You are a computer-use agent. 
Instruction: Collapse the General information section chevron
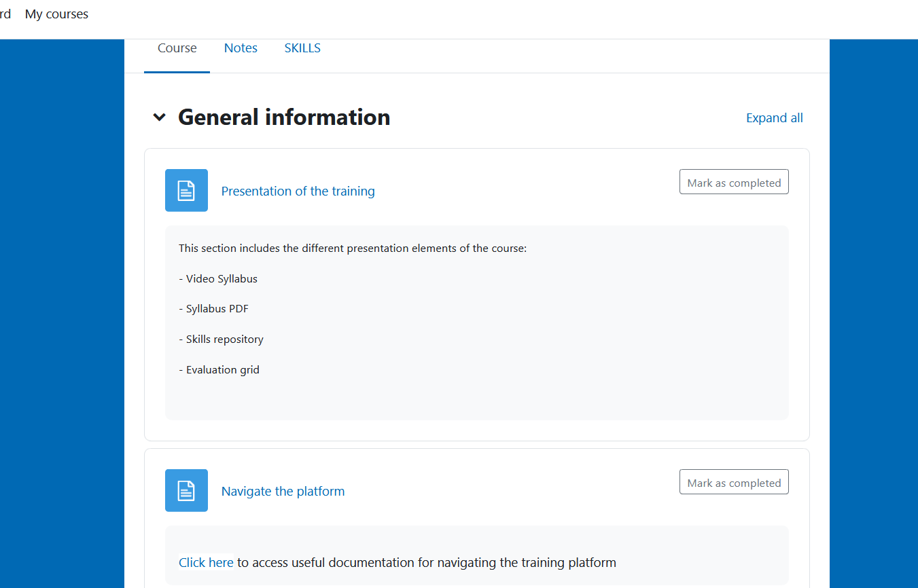pos(159,117)
